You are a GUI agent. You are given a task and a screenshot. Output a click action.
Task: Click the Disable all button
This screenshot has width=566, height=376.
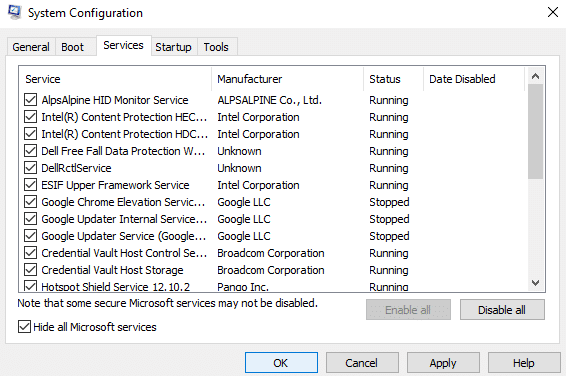[502, 310]
